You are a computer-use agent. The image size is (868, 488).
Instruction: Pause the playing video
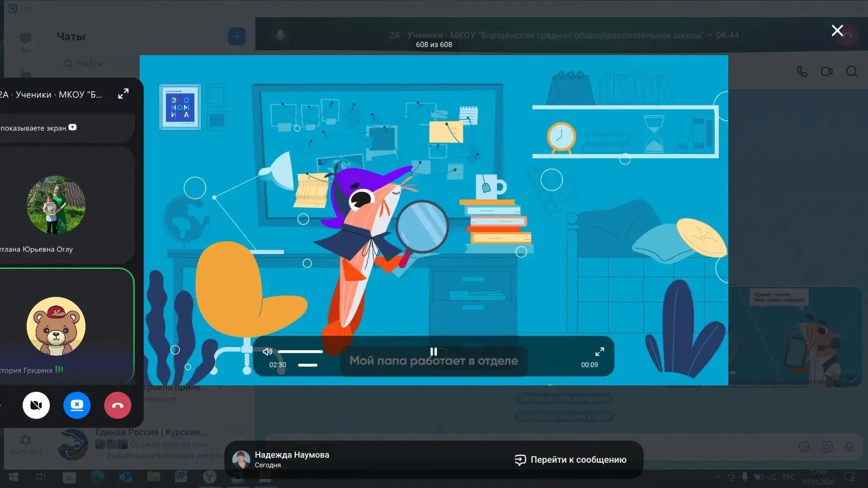click(434, 352)
